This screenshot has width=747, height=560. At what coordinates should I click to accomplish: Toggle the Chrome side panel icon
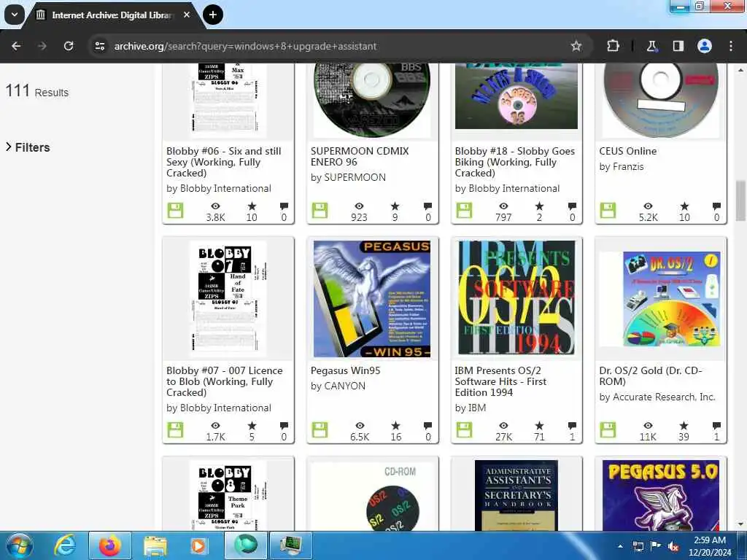click(x=678, y=46)
